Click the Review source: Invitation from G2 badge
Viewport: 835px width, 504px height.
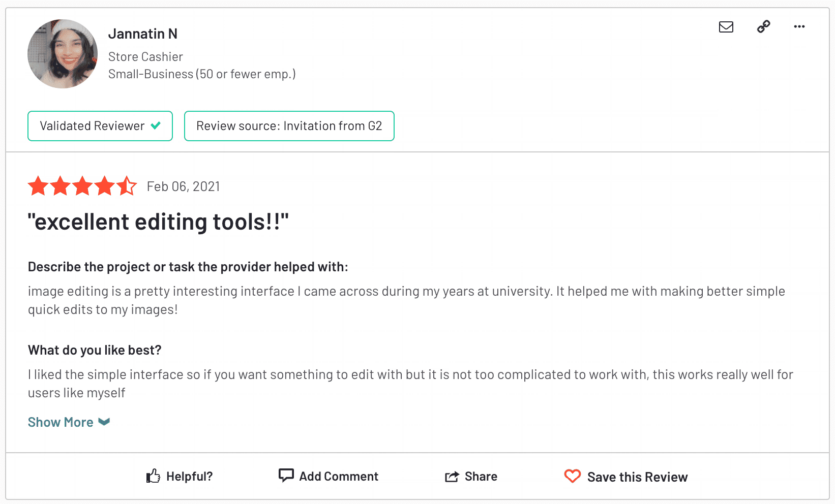[x=289, y=126]
